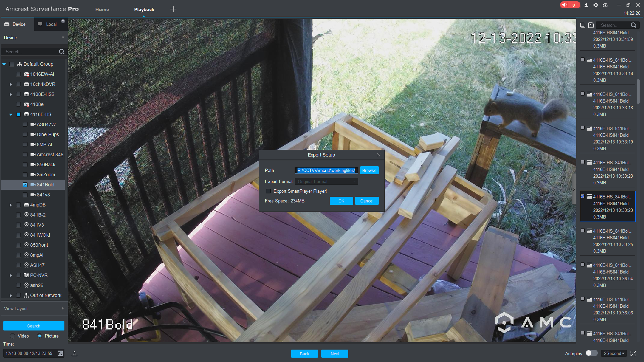644x362 pixels.
Task: Click the save/export icon above picture list
Action: [591, 25]
